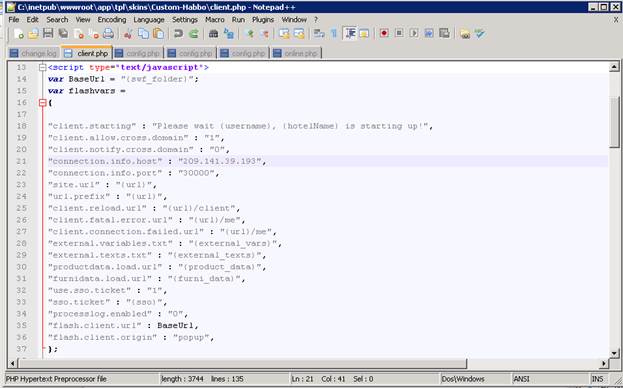This screenshot has width=623, height=388.
Task: Click the Paste clipboard toolbar icon
Action: click(158, 34)
